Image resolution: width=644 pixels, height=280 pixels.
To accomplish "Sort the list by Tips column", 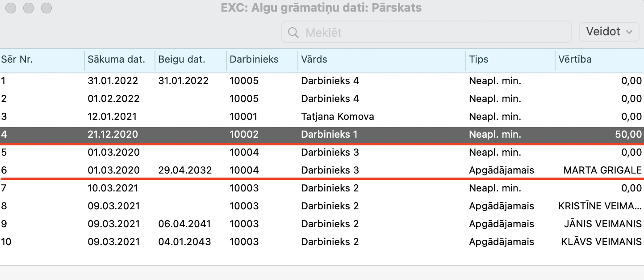I will click(x=478, y=59).
